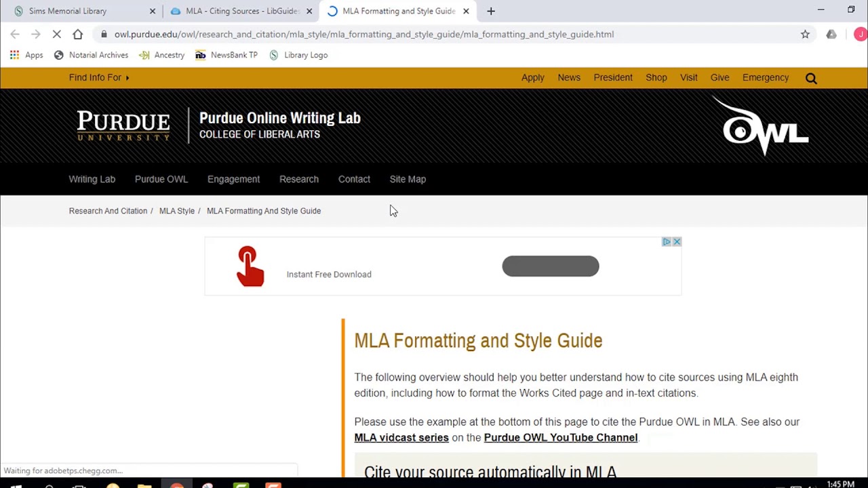The image size is (868, 488).
Task: Click the Visit link
Action: tap(689, 77)
